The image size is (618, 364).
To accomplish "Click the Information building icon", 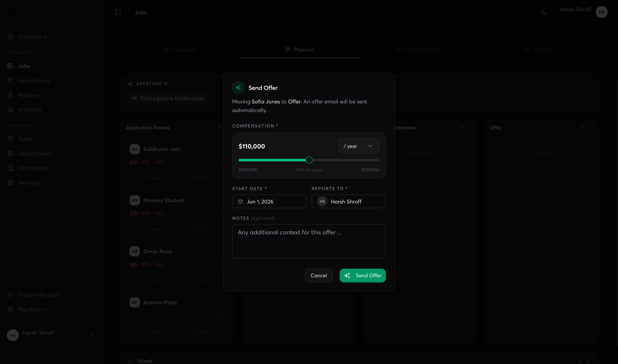I will [10, 168].
